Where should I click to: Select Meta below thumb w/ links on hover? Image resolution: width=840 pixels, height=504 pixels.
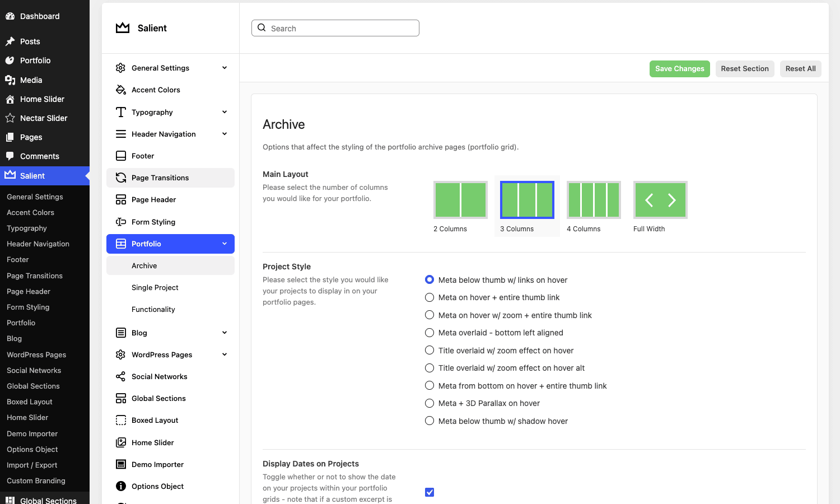(430, 279)
